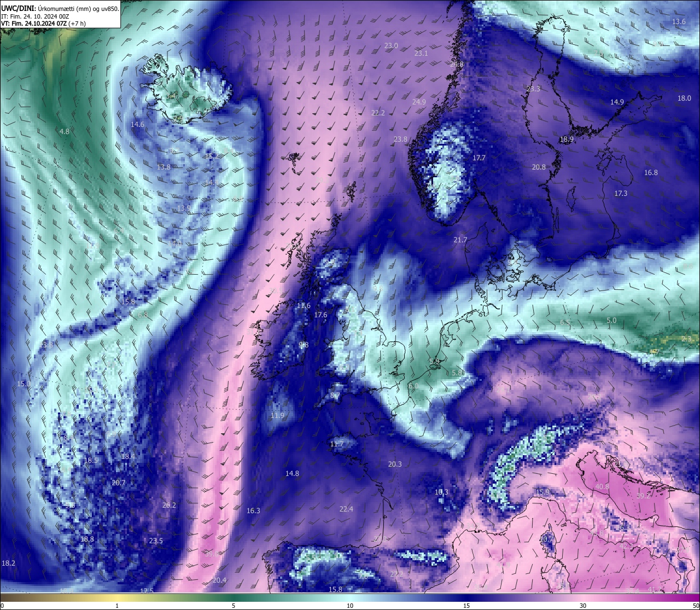Click the map value "22.4"
The image size is (700, 610).
point(346,509)
